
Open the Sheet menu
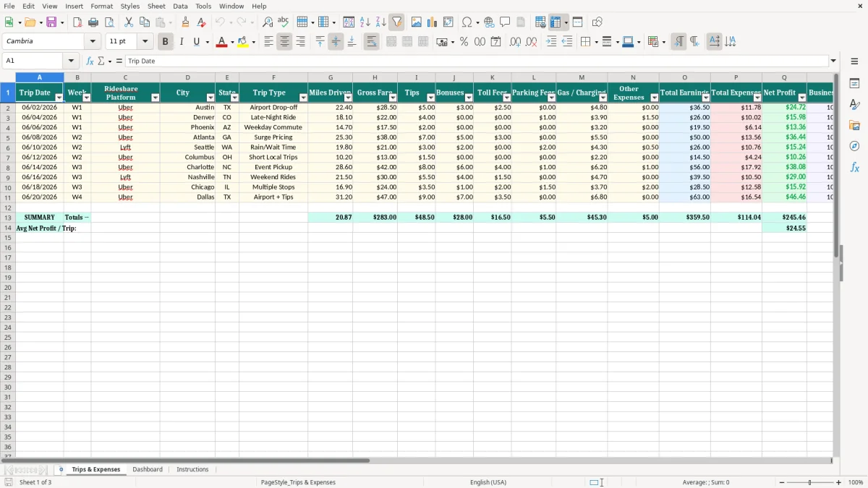156,6
